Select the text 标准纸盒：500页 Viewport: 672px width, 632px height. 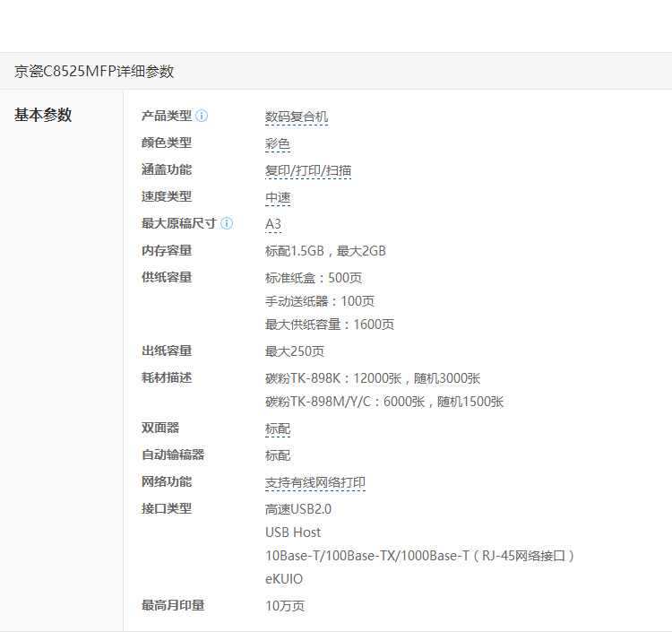pos(314,278)
